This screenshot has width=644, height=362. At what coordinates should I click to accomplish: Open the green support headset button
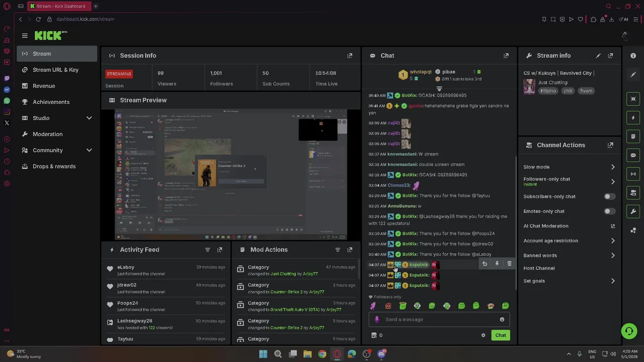tap(629, 331)
